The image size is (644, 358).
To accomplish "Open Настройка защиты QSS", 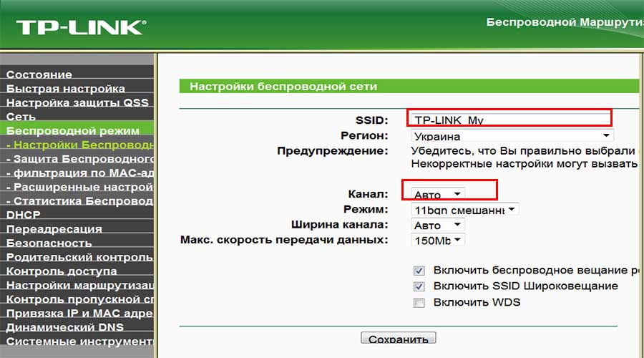I will 77,102.
